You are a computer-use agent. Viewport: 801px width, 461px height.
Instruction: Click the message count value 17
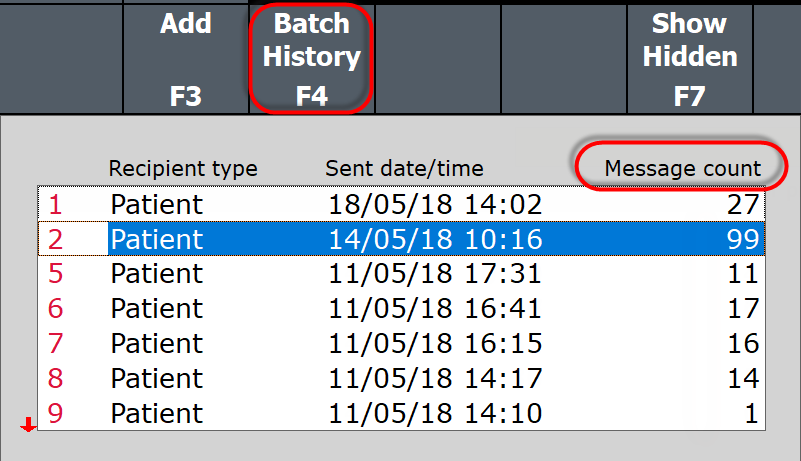point(745,309)
